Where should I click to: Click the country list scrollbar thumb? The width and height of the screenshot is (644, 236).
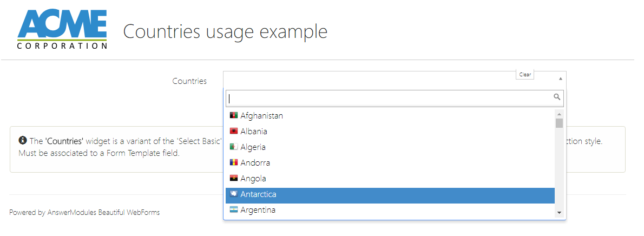click(559, 123)
